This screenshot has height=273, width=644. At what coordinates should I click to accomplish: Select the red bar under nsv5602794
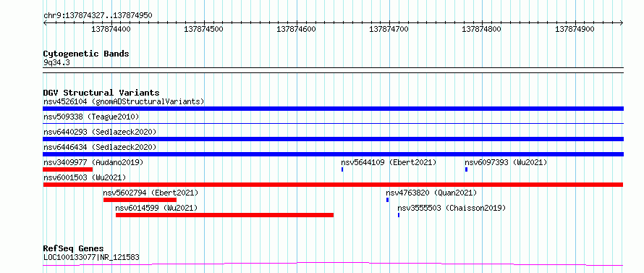click(140, 200)
